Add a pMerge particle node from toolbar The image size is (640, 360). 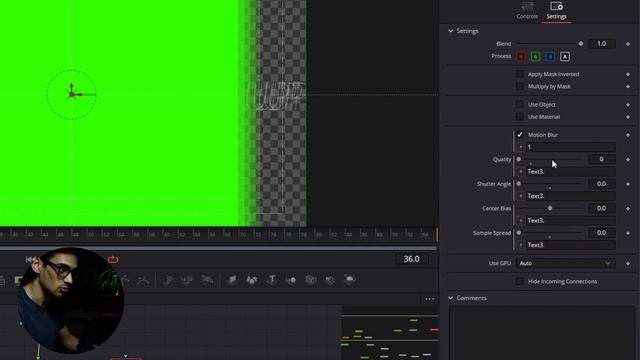click(187, 280)
